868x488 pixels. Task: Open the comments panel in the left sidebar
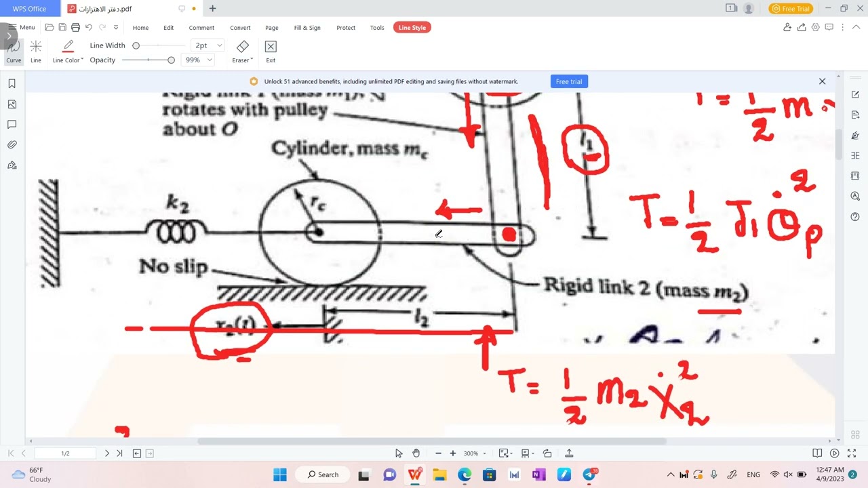(12, 125)
